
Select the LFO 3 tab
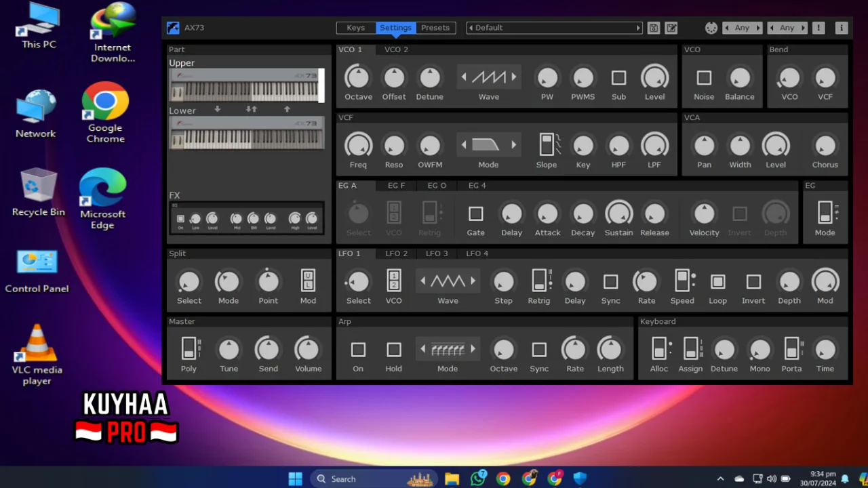click(437, 253)
